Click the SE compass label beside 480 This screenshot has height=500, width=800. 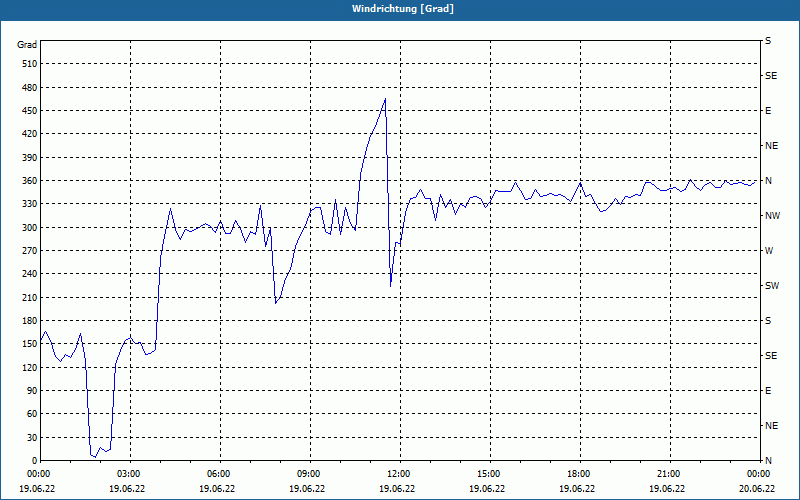(x=771, y=76)
